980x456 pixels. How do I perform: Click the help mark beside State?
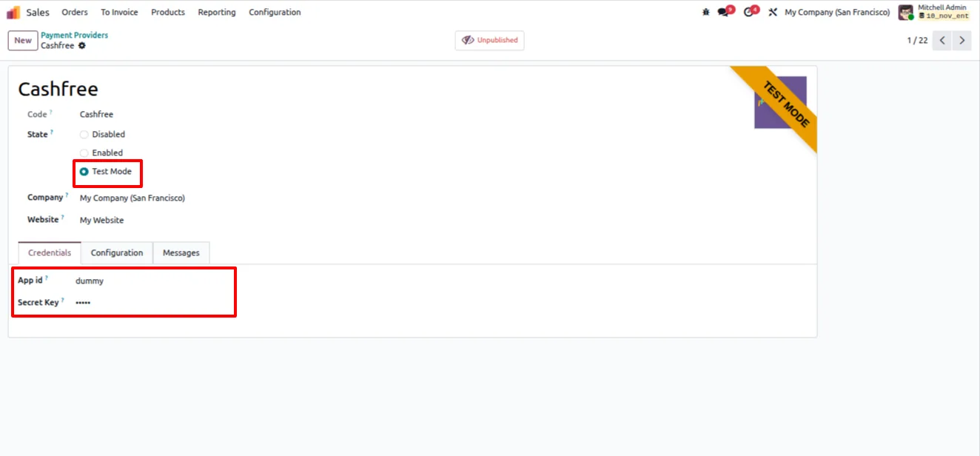[x=53, y=132]
